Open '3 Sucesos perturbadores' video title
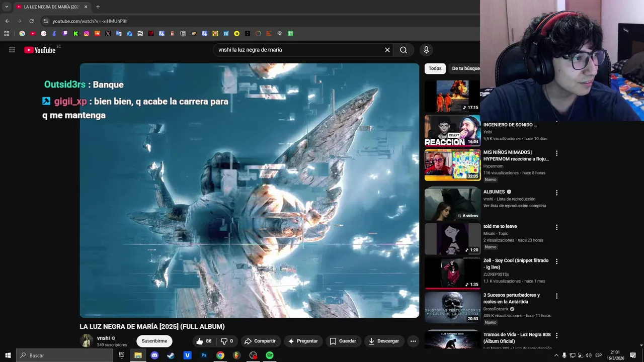The image size is (644, 362). pyautogui.click(x=512, y=298)
